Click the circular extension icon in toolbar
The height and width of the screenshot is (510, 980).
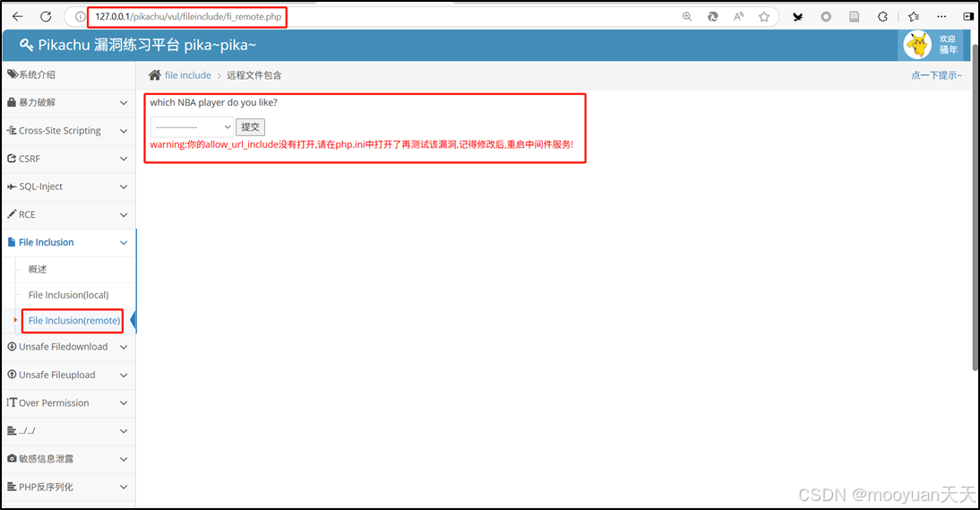click(826, 17)
